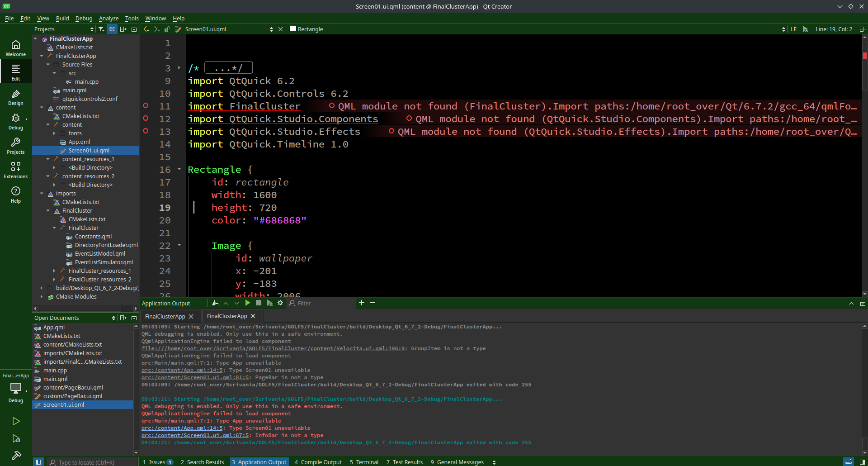Open Design mode

(16, 97)
